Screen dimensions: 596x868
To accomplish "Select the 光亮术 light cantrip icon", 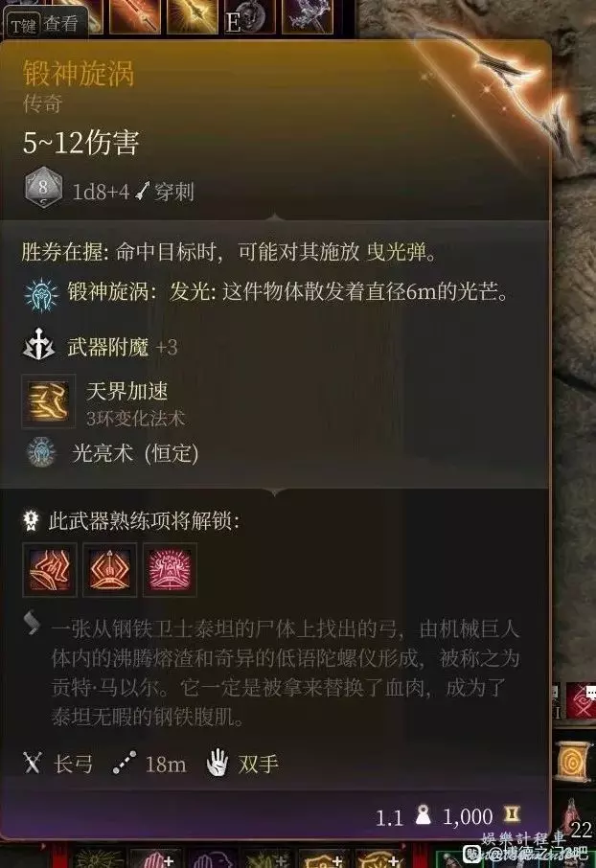I will [41, 452].
